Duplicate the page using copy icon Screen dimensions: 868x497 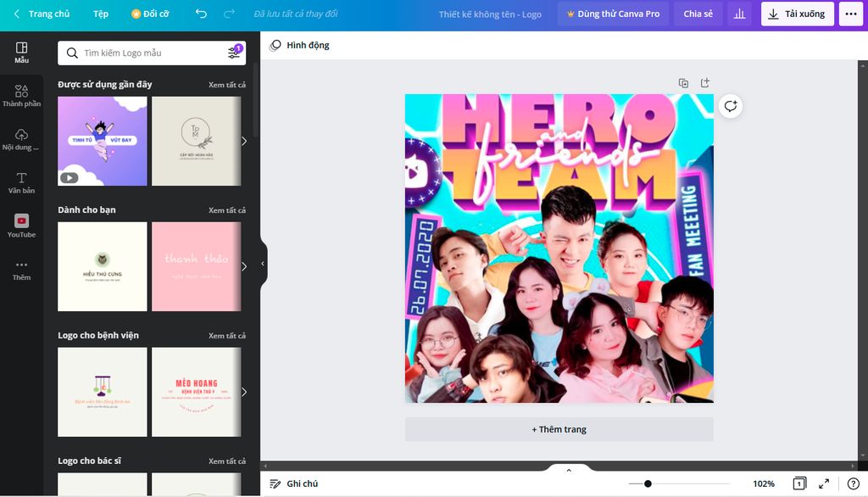pyautogui.click(x=684, y=83)
